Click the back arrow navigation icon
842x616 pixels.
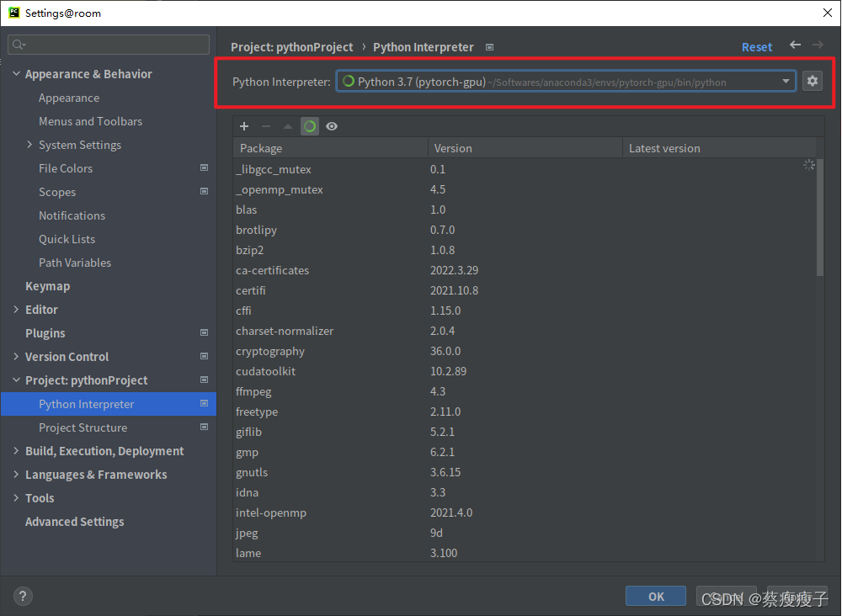point(796,45)
